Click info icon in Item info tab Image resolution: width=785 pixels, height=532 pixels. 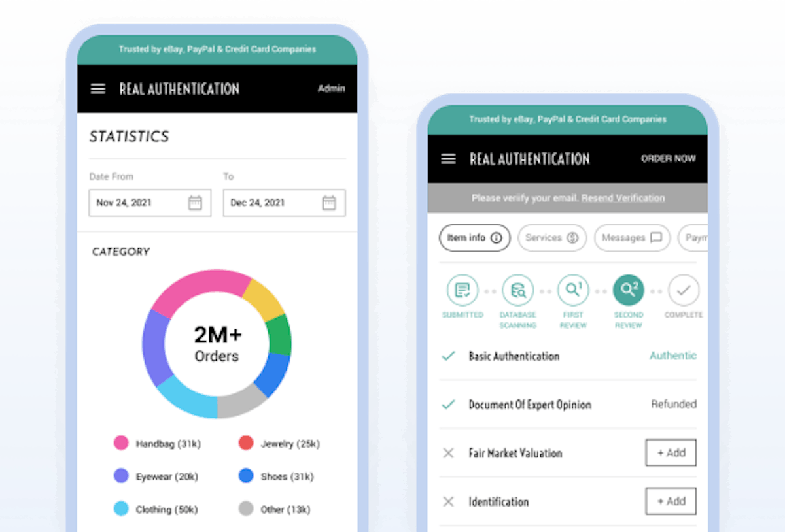click(x=497, y=238)
